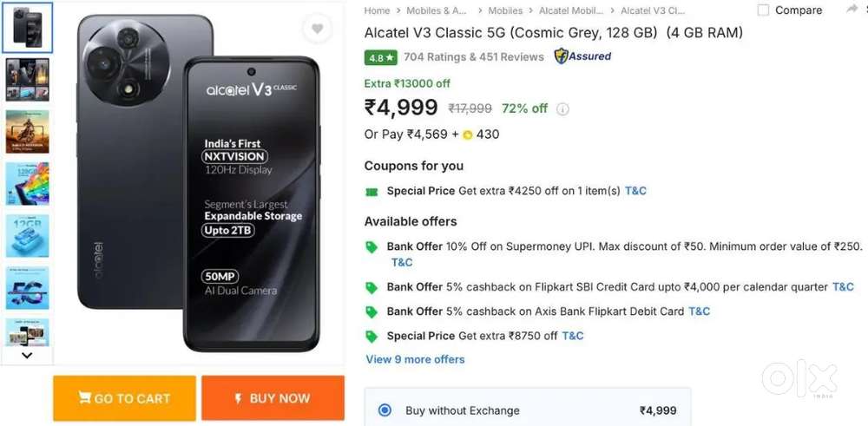This screenshot has height=426, width=868.
Task: Go to Alcatel Mobiles breadcrumb
Action: click(570, 10)
